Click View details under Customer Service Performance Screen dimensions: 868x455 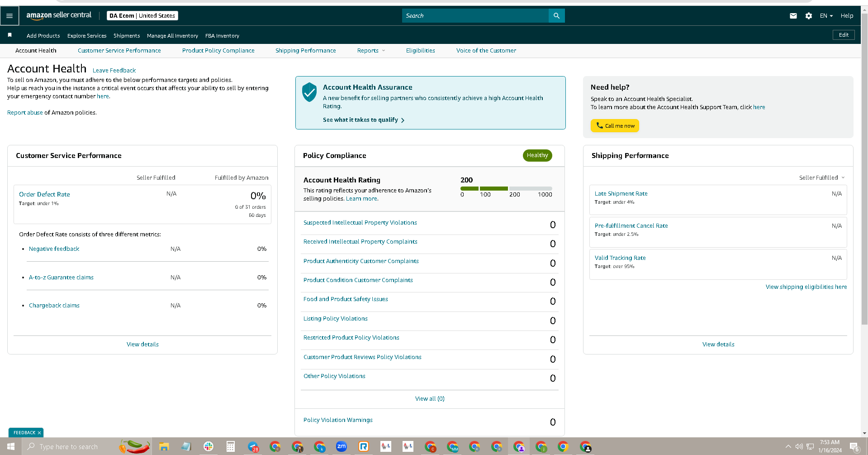pyautogui.click(x=142, y=345)
